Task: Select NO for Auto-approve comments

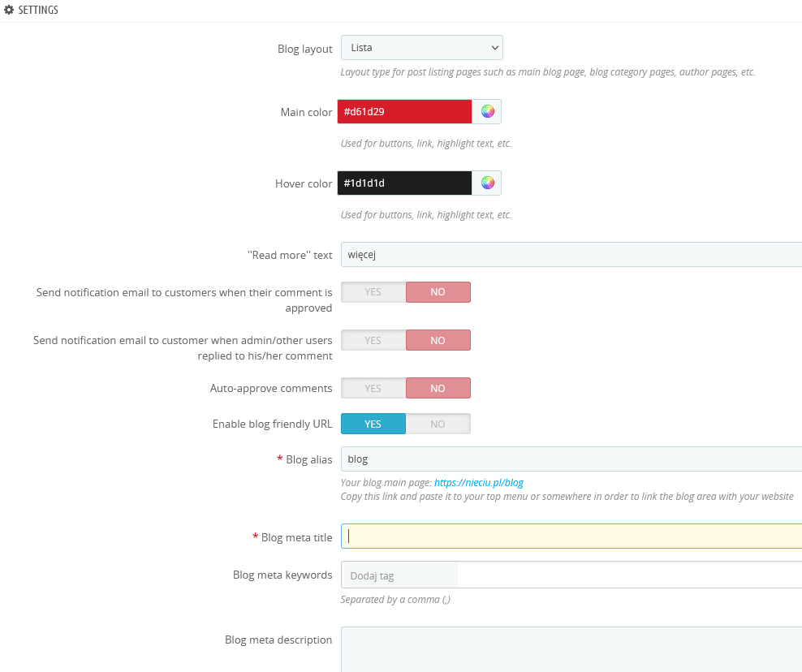Action: pos(438,388)
